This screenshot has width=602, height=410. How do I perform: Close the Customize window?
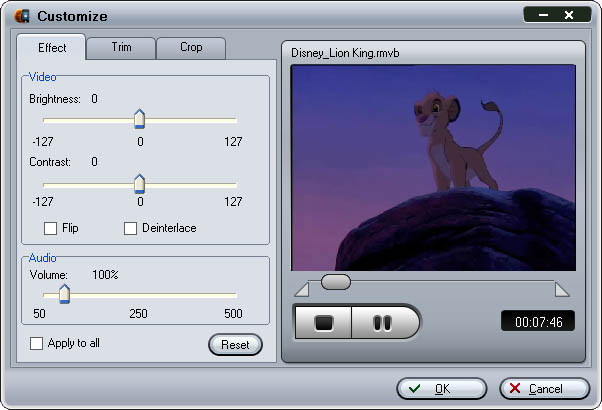click(x=569, y=15)
